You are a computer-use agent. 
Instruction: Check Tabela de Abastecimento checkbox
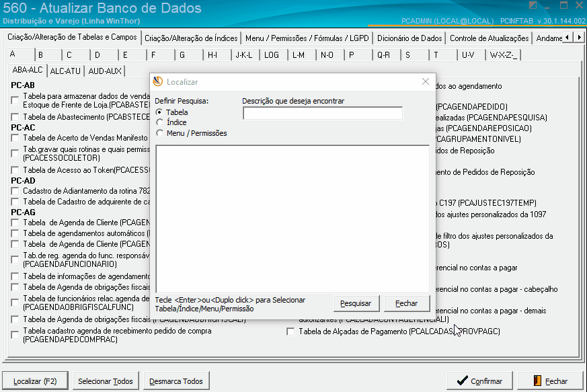[x=15, y=117]
